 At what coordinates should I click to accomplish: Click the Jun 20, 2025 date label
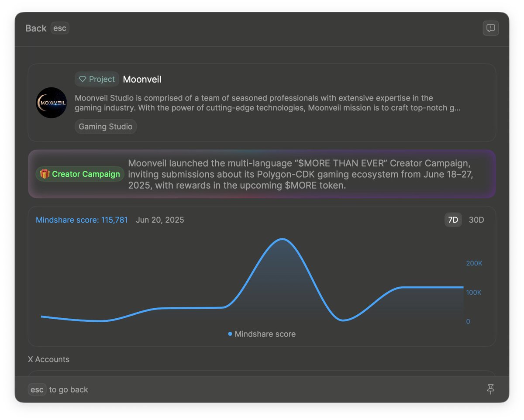pos(160,220)
